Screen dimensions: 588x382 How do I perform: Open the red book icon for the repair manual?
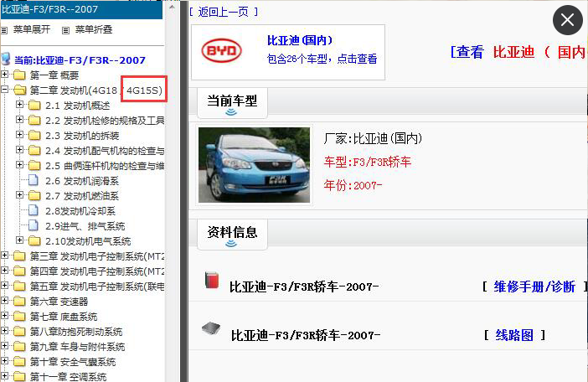212,281
